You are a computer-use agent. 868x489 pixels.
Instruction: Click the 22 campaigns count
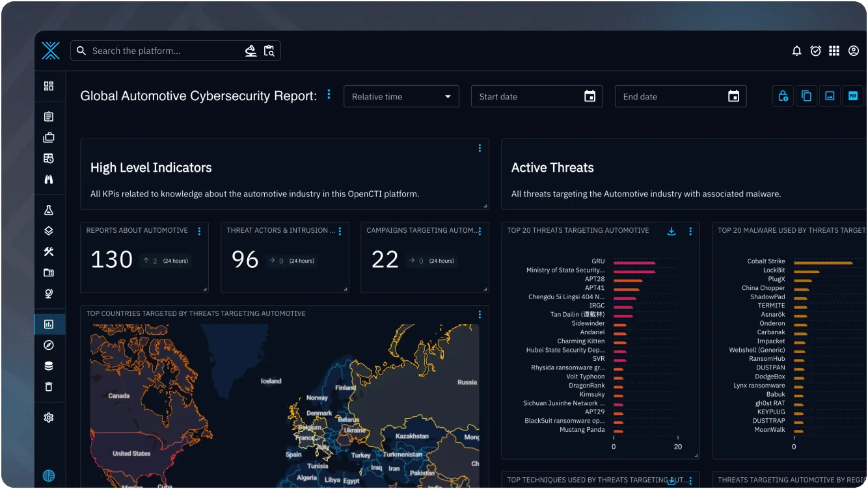click(x=385, y=260)
